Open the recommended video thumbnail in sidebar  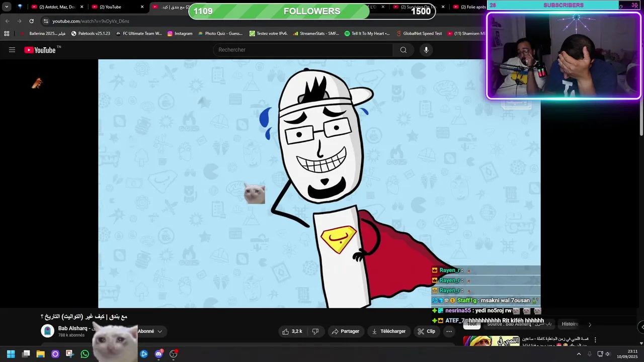coord(491,341)
